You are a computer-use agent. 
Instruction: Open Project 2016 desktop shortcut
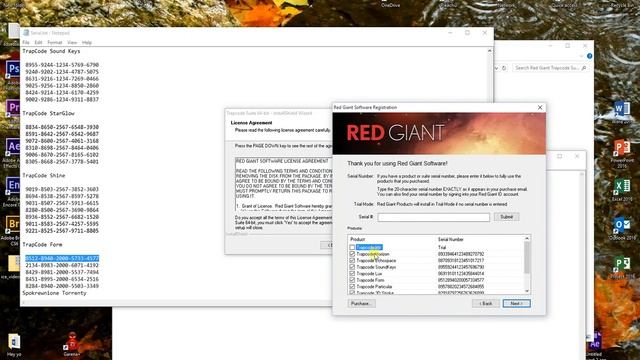tap(622, 264)
